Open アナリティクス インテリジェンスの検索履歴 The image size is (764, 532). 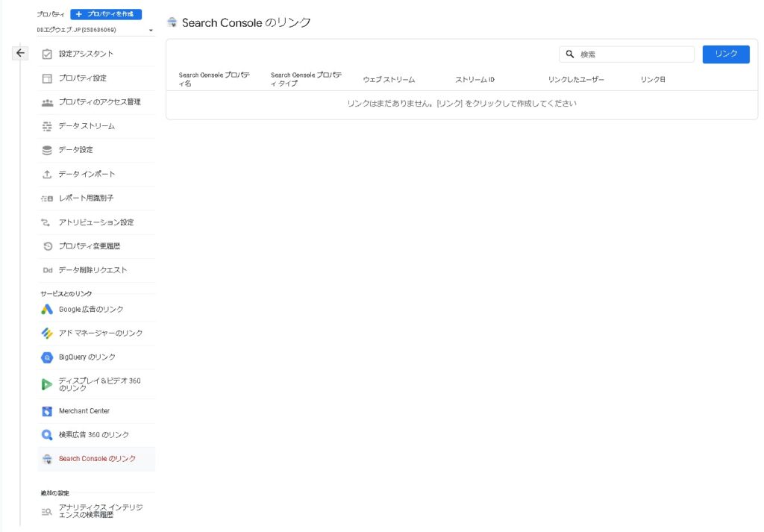(x=100, y=511)
